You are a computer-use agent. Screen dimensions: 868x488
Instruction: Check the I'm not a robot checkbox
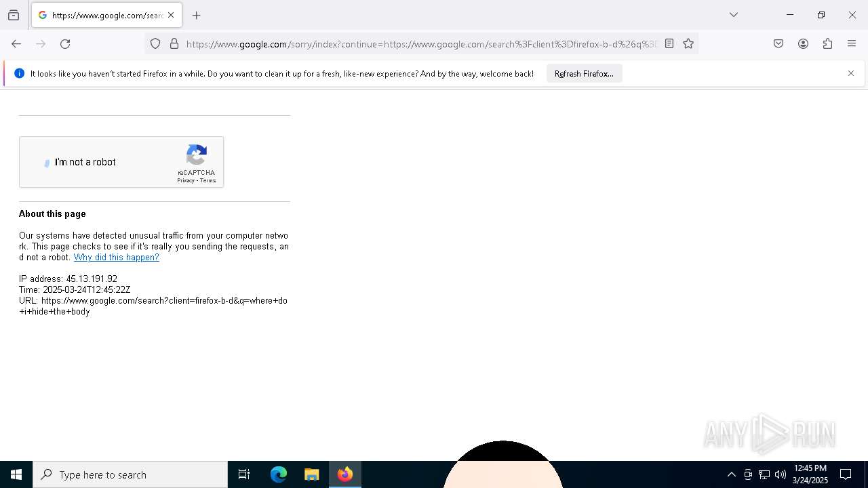[47, 163]
